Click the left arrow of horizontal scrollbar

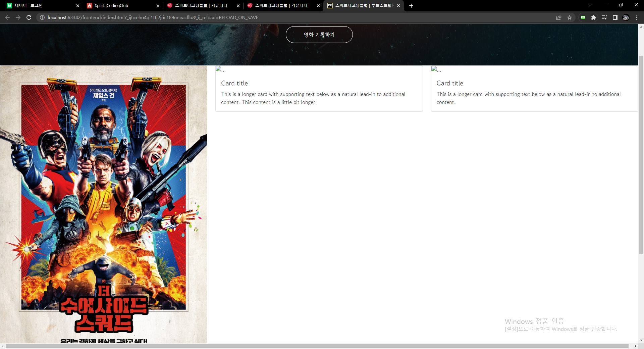(3, 346)
